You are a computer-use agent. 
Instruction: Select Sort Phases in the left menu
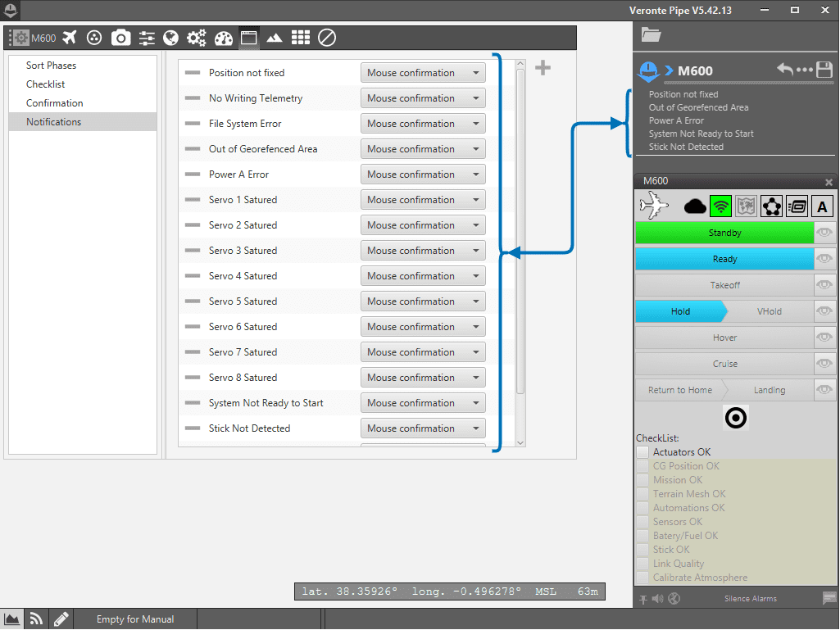click(x=83, y=66)
